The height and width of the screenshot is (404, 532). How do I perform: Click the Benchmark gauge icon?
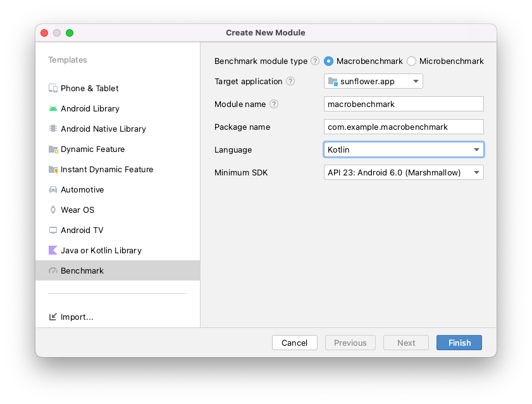pyautogui.click(x=53, y=270)
